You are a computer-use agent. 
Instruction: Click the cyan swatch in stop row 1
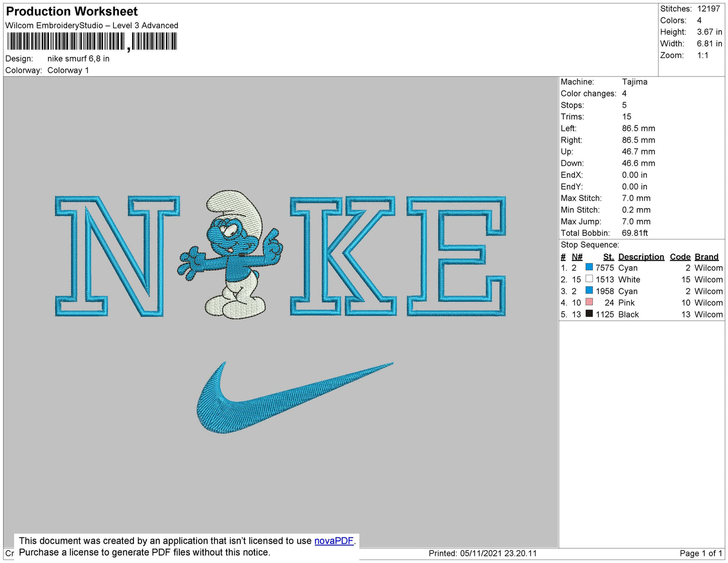pos(589,267)
